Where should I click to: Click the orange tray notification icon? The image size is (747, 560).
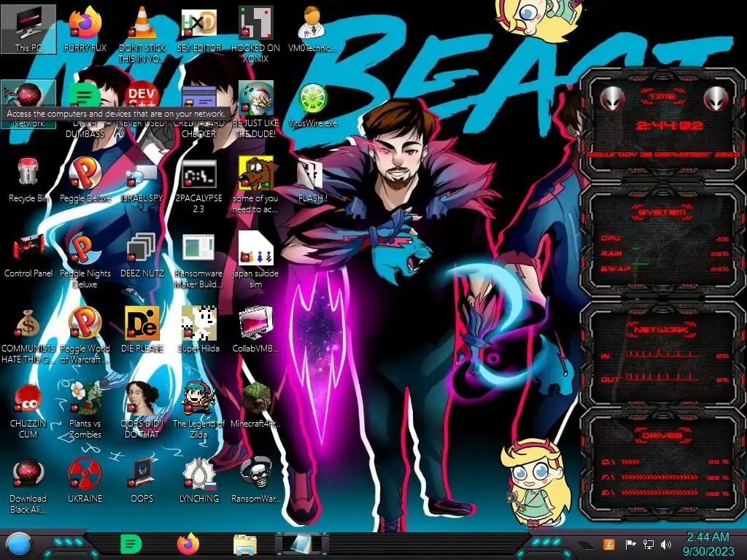[x=609, y=544]
